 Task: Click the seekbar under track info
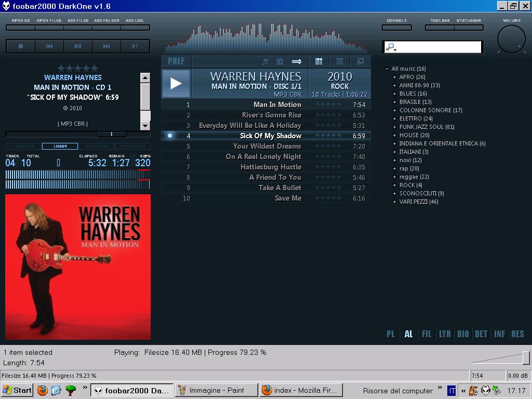pyautogui.click(x=78, y=135)
